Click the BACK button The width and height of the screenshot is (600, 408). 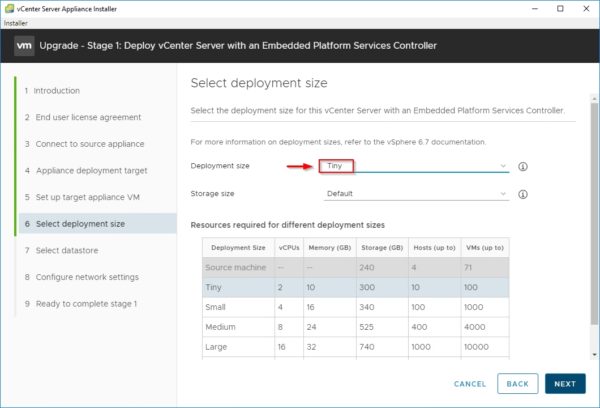click(x=518, y=384)
